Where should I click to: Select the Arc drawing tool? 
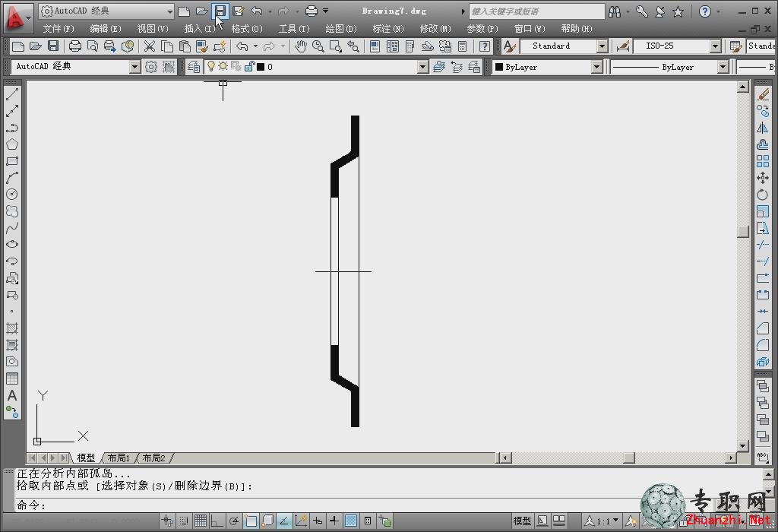point(12,178)
